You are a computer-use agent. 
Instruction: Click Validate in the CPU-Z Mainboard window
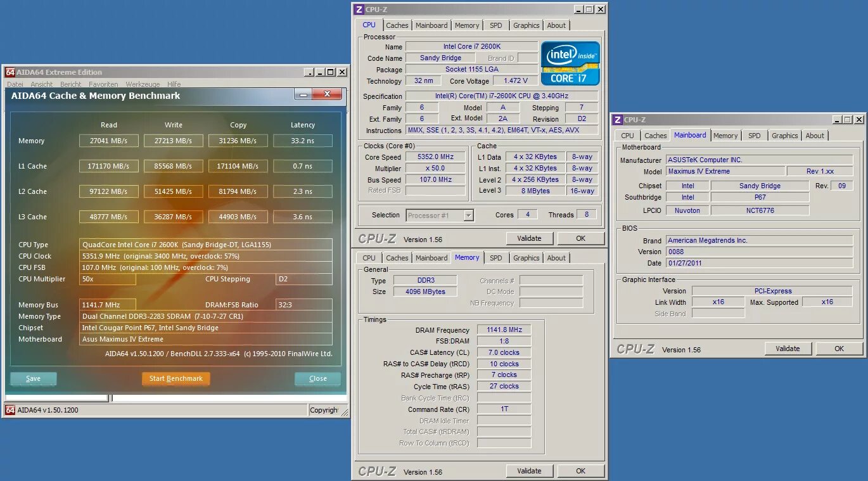click(x=788, y=349)
